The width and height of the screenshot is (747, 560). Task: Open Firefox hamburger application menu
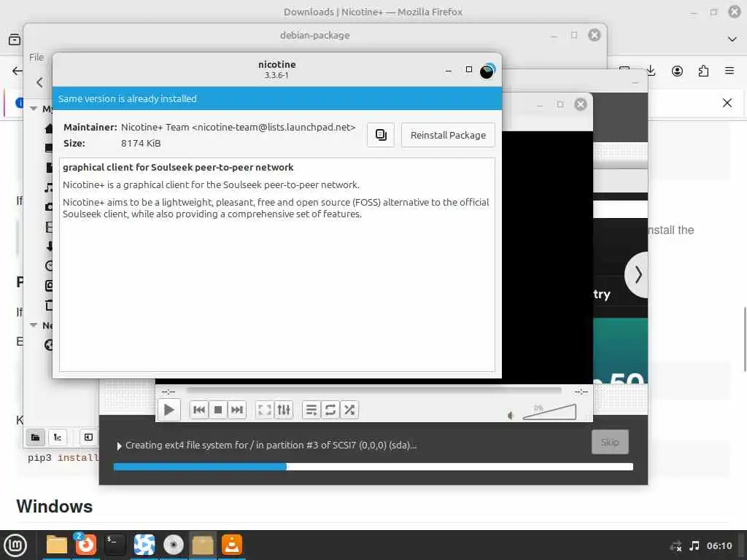(x=729, y=71)
